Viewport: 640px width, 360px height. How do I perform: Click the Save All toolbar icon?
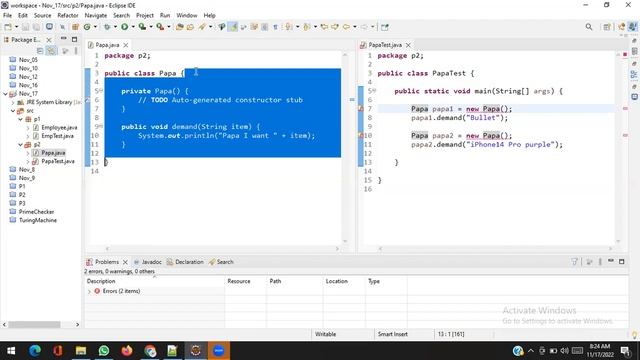[x=36, y=27]
